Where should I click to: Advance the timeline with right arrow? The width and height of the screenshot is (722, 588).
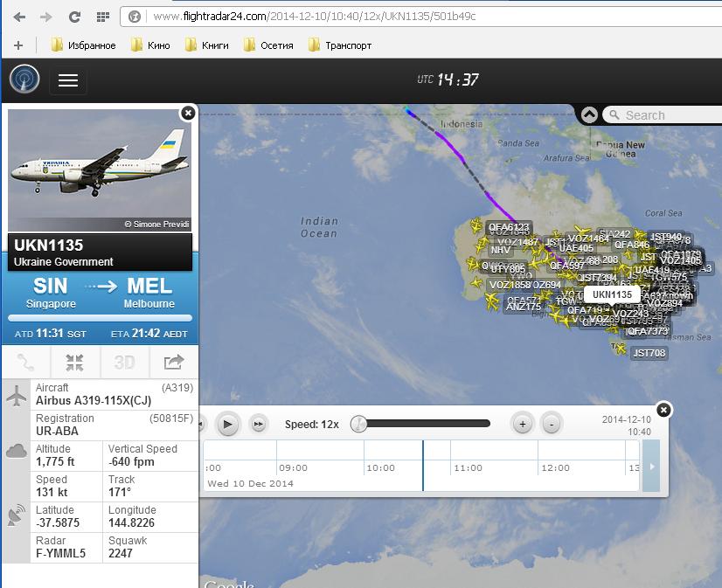pyautogui.click(x=651, y=466)
